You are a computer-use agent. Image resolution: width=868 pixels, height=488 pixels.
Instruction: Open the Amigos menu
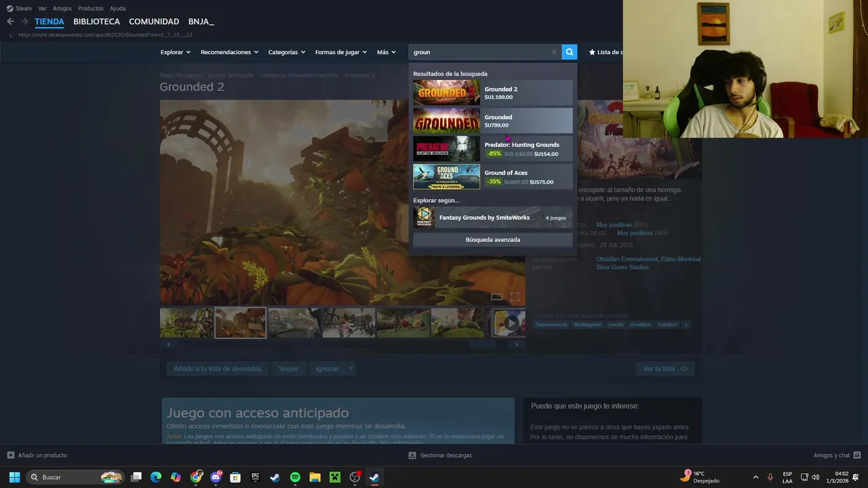[62, 8]
